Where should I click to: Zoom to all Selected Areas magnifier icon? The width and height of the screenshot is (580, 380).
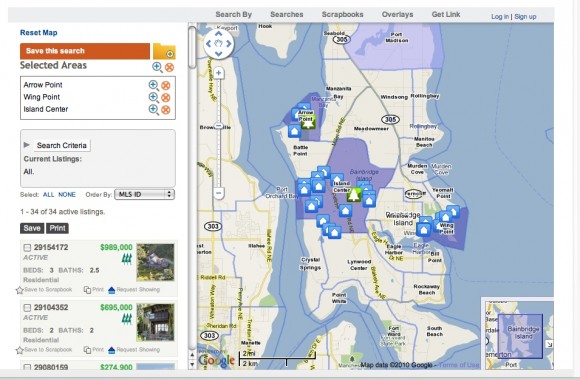point(157,67)
